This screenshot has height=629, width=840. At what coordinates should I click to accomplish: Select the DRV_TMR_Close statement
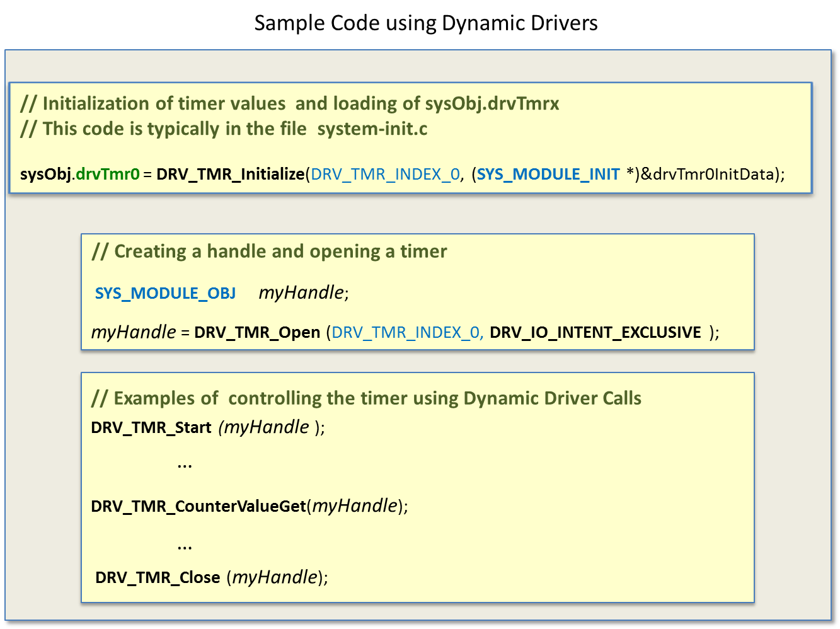[x=159, y=577]
